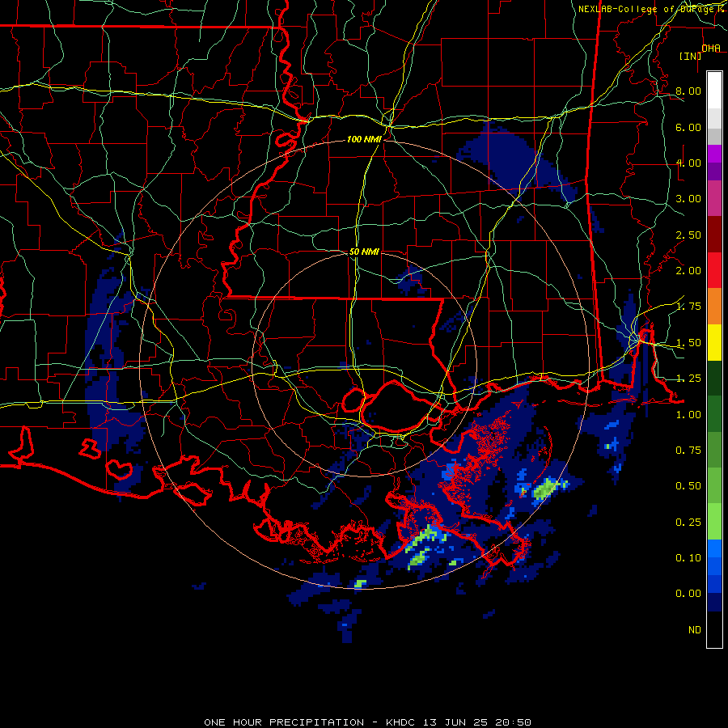This screenshot has width=728, height=728.
Task: Click the 2.00 legend value
Action: tap(688, 271)
